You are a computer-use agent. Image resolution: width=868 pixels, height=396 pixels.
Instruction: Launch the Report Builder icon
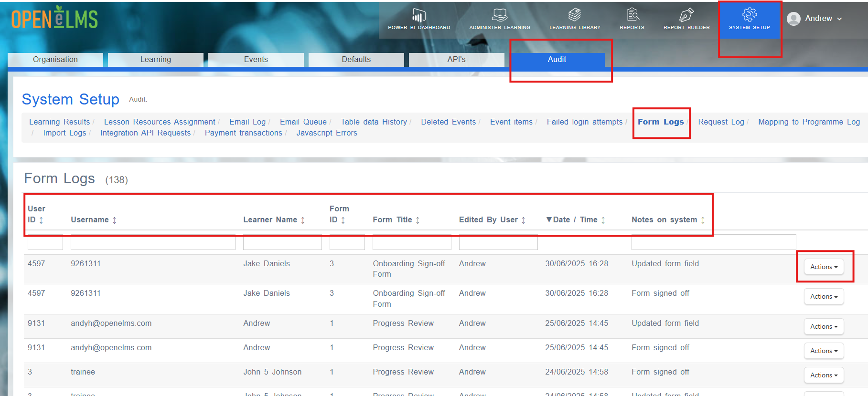point(686,16)
